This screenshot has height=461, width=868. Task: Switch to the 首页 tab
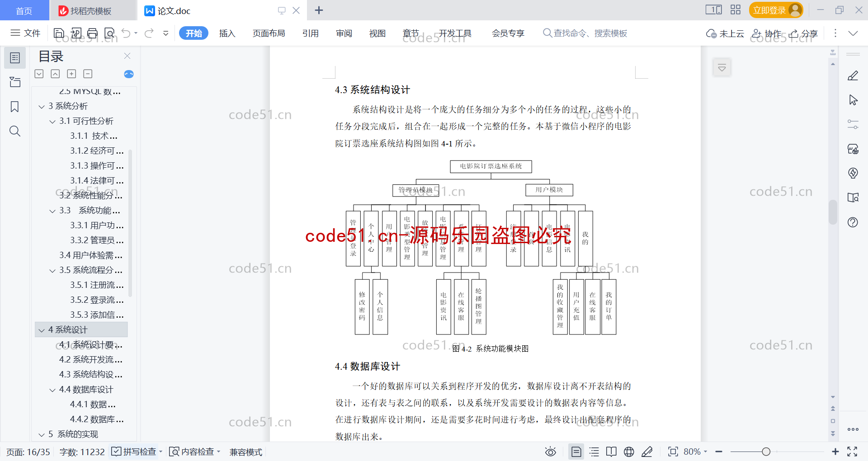point(24,10)
